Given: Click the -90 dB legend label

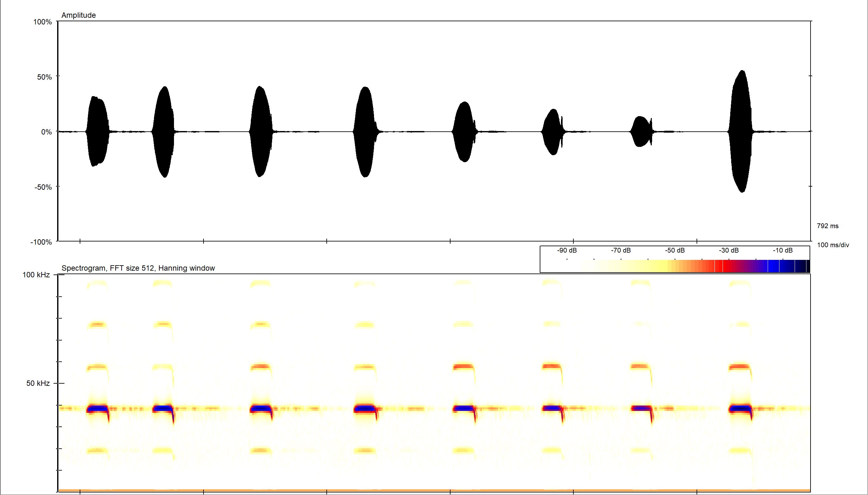Looking at the screenshot, I should pyautogui.click(x=567, y=251).
